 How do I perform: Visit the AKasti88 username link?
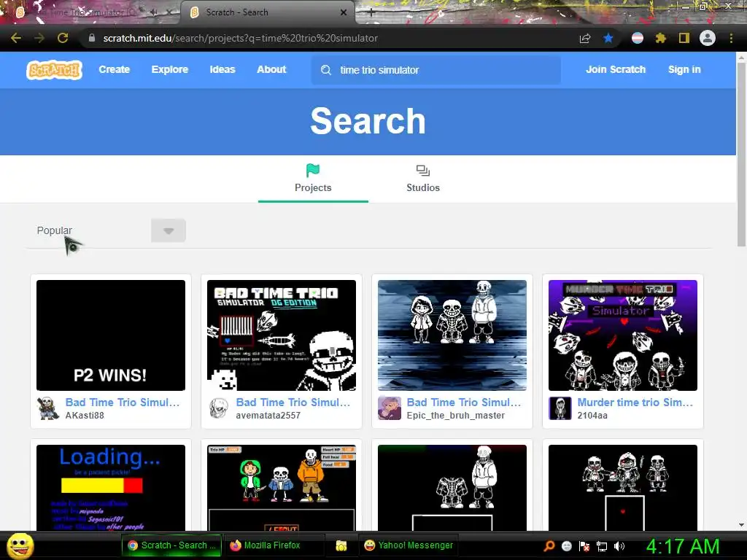[x=85, y=415]
